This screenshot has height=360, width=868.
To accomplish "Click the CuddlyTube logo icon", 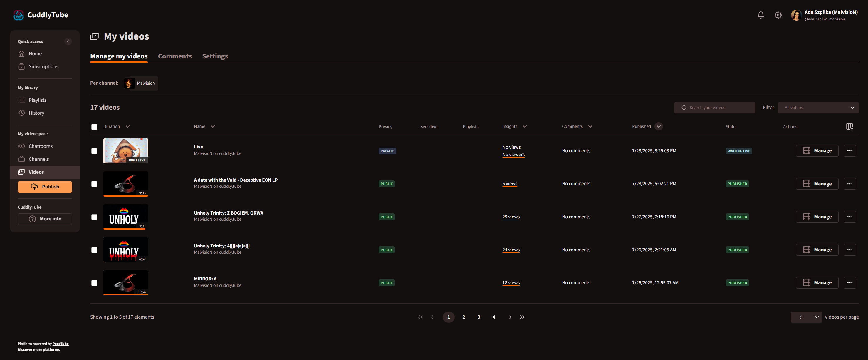I will click(19, 15).
